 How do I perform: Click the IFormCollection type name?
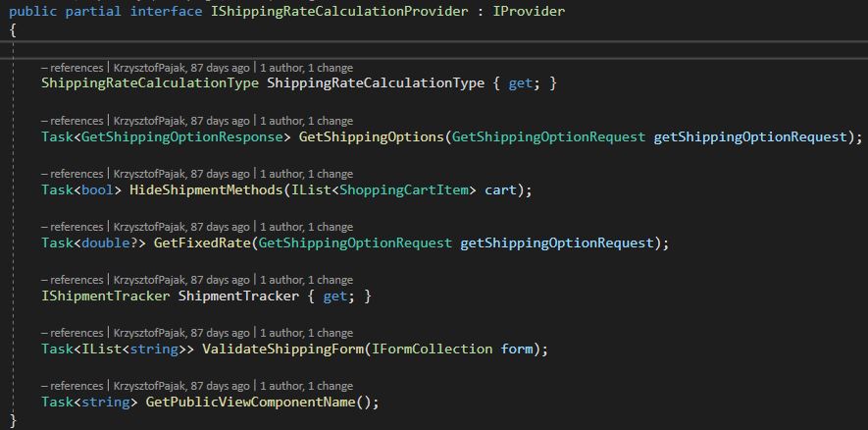pyautogui.click(x=432, y=349)
